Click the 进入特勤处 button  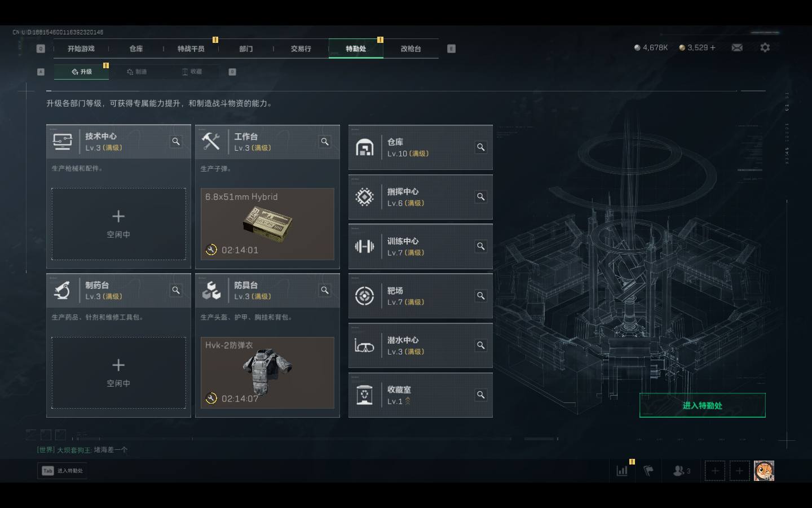702,405
